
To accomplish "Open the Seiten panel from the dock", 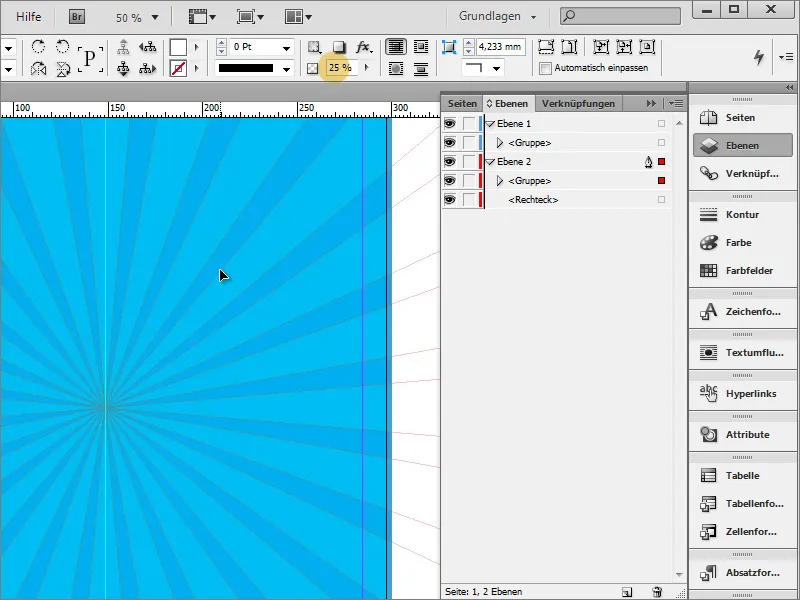I will point(742,117).
